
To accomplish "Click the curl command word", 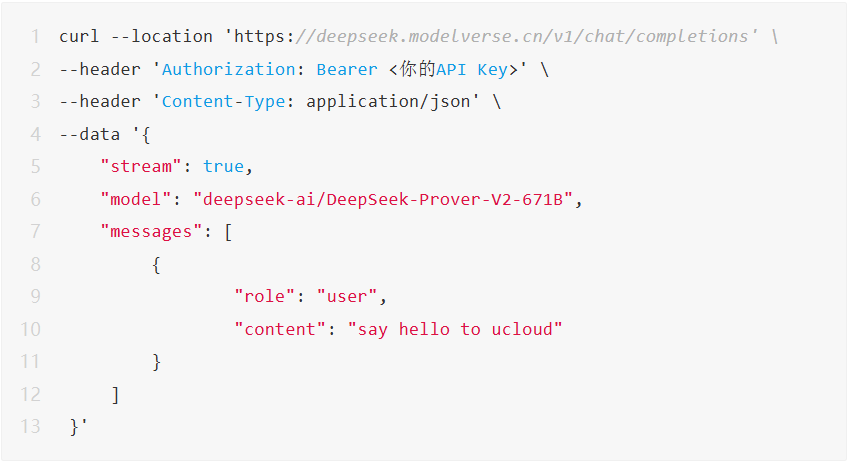I will point(79,36).
